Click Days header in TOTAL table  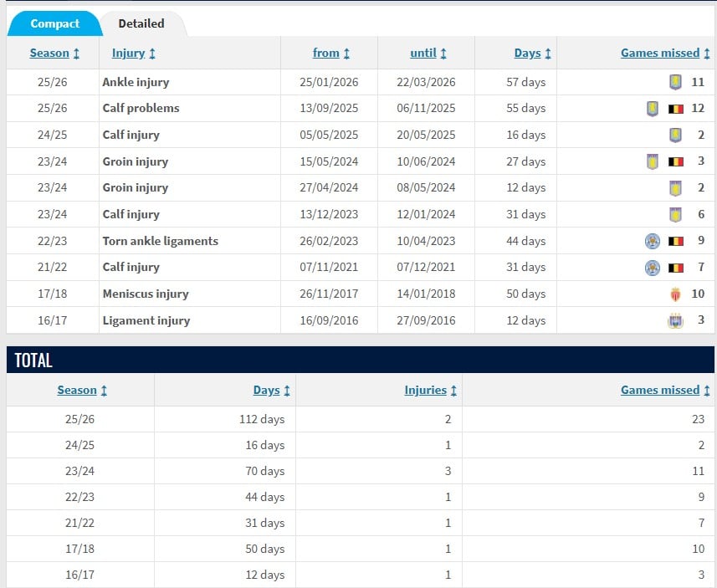266,390
